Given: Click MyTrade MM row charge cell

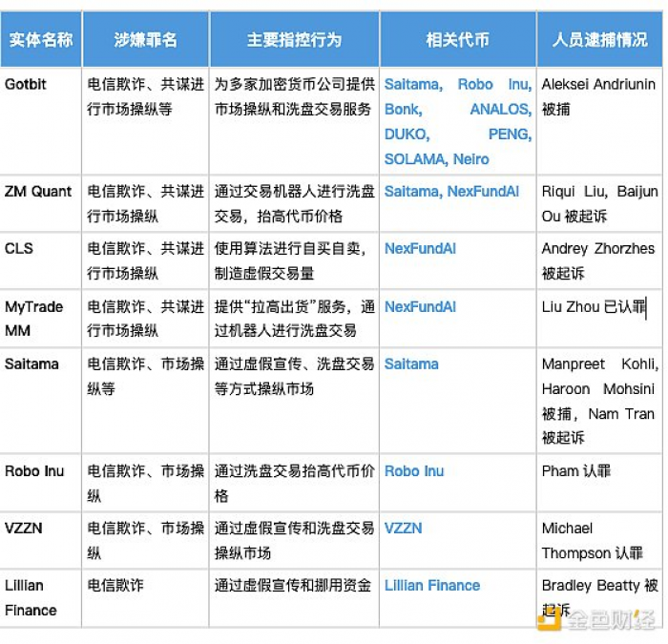Looking at the screenshot, I should [145, 319].
